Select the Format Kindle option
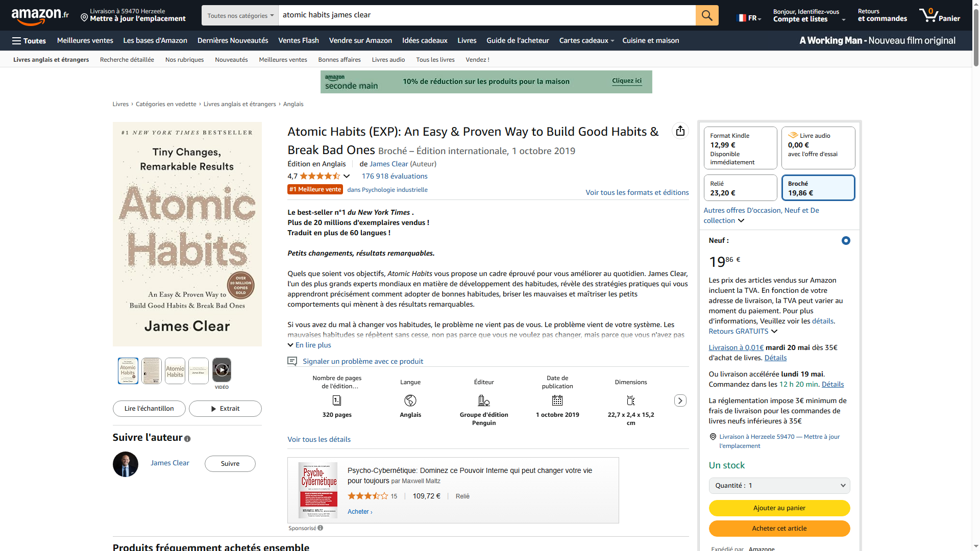This screenshot has width=980, height=551. [740, 148]
